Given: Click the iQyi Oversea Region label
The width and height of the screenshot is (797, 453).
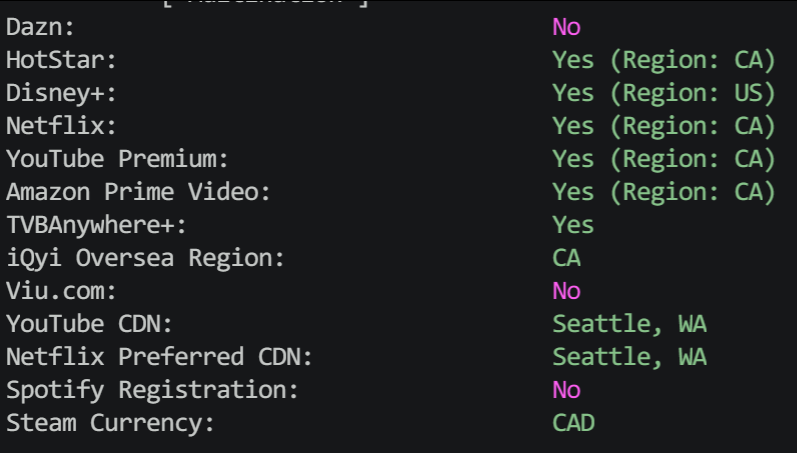Looking at the screenshot, I should click(x=145, y=259).
